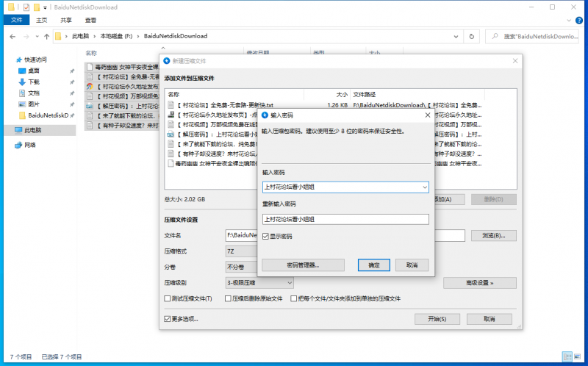Enable 测试压缩文件(T) checkbox
The image size is (588, 366).
pyautogui.click(x=168, y=299)
